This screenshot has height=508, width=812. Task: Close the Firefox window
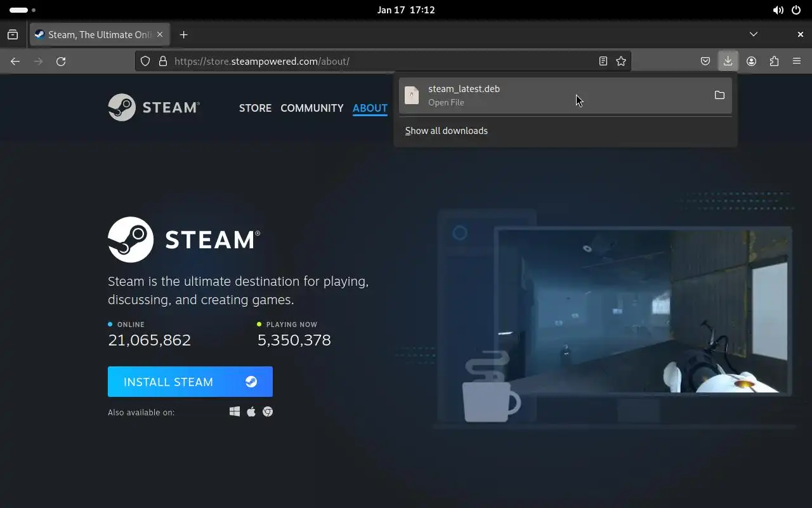point(800,34)
